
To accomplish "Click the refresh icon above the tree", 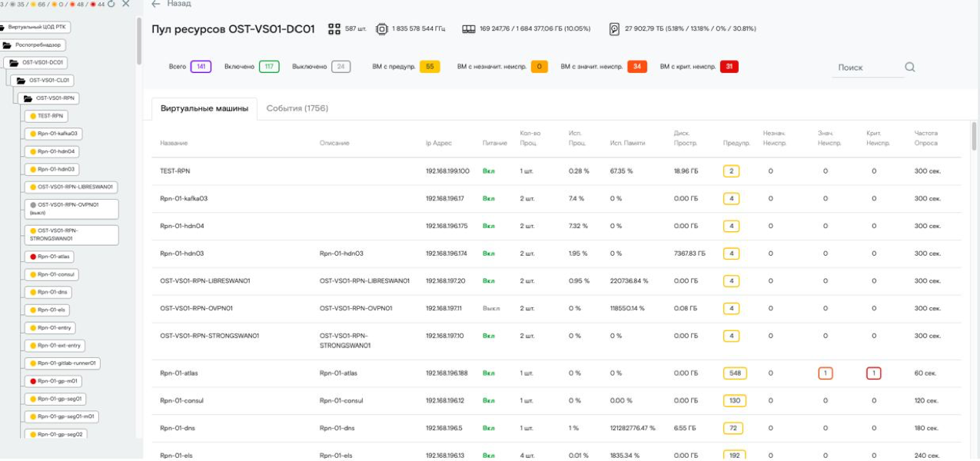I will click(111, 5).
